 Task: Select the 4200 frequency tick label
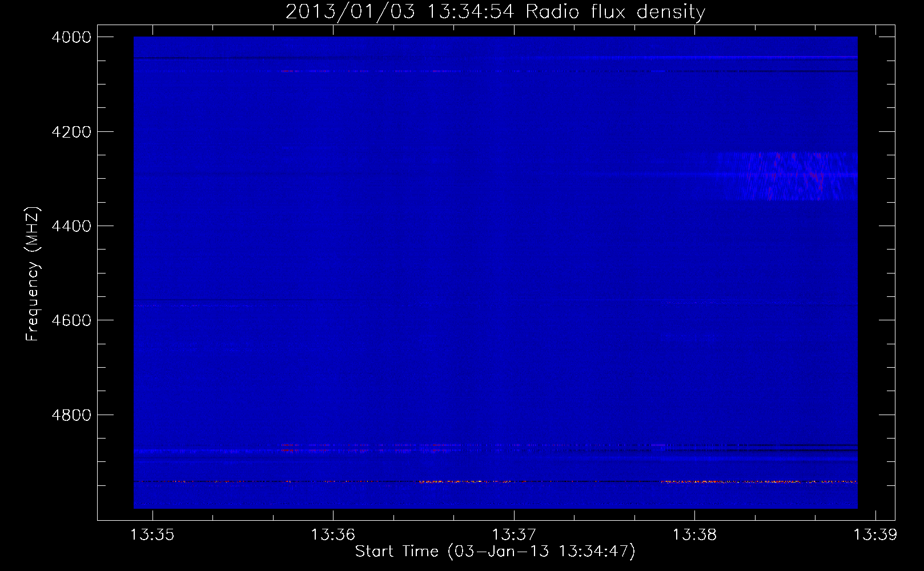(x=71, y=132)
